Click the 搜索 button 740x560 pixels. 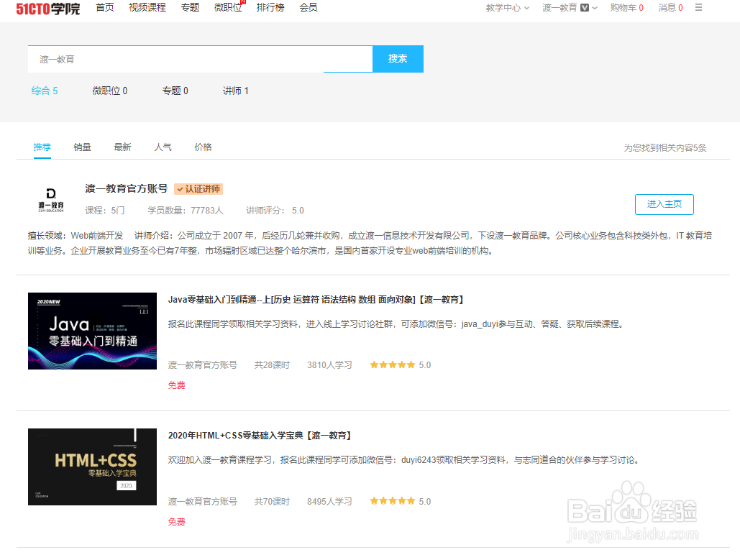(x=398, y=59)
